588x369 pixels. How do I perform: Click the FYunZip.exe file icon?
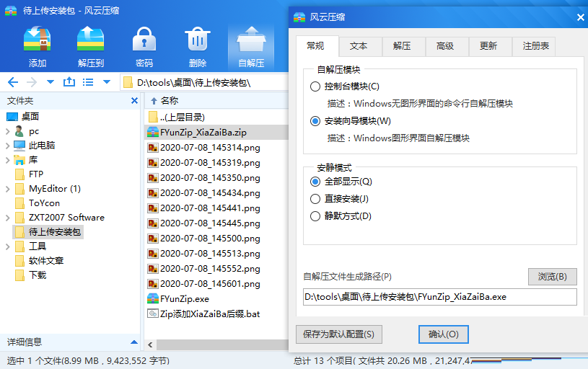tap(153, 298)
